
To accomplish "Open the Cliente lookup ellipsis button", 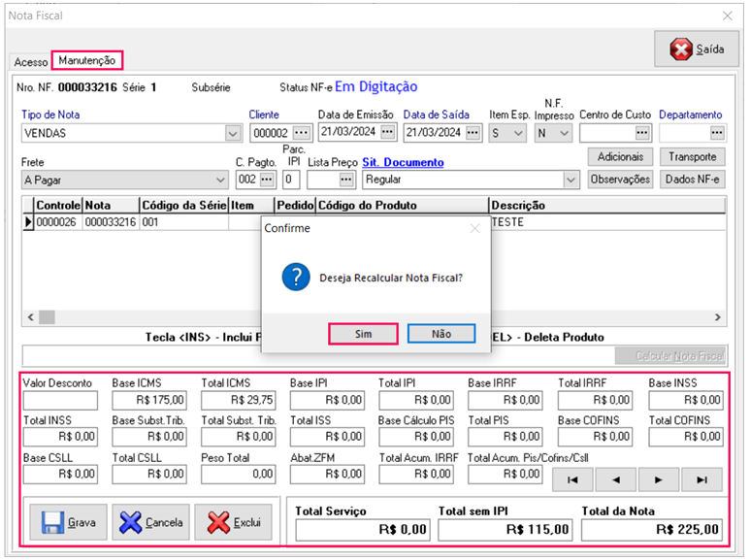I will click(302, 133).
